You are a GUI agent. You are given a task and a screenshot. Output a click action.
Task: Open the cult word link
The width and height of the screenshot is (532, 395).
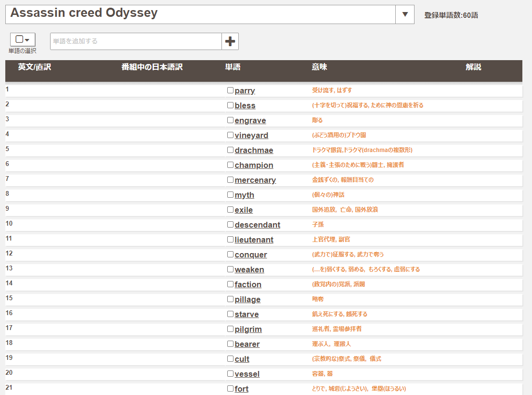(242, 359)
